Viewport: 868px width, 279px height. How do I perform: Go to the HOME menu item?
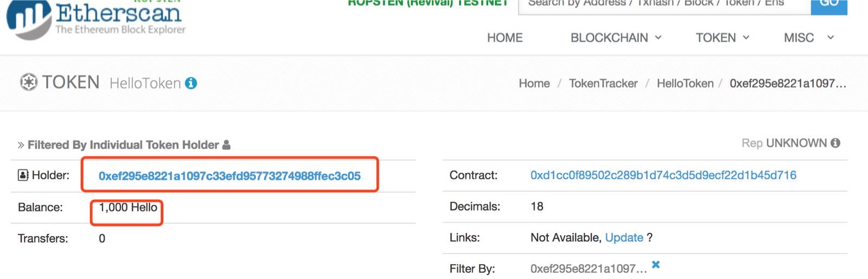505,37
